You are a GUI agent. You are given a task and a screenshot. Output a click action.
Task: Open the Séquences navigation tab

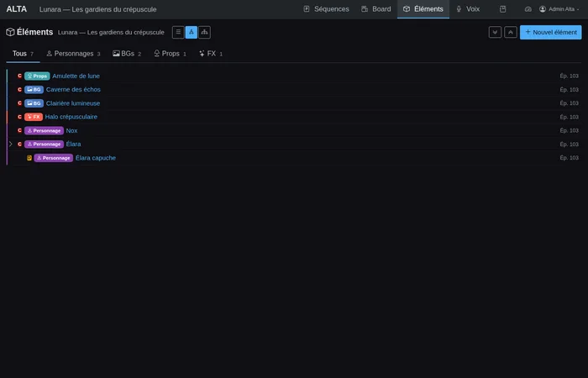point(325,9)
